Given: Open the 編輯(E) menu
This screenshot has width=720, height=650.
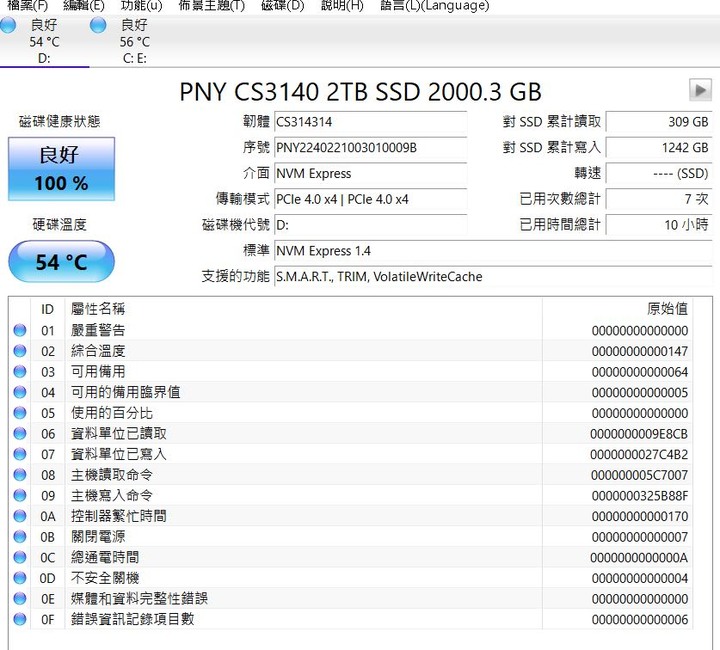Looking at the screenshot, I should tap(84, 6).
